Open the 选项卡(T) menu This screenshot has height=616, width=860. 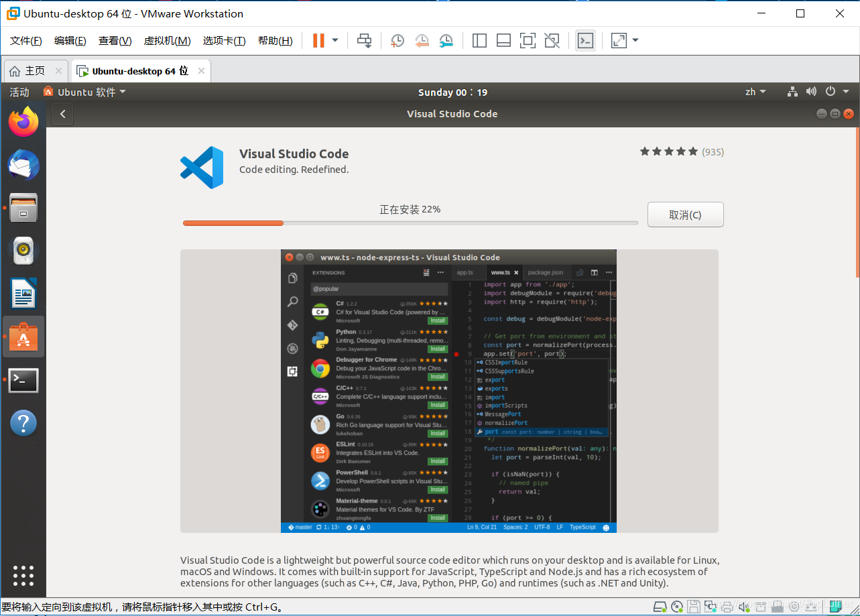pyautogui.click(x=225, y=41)
